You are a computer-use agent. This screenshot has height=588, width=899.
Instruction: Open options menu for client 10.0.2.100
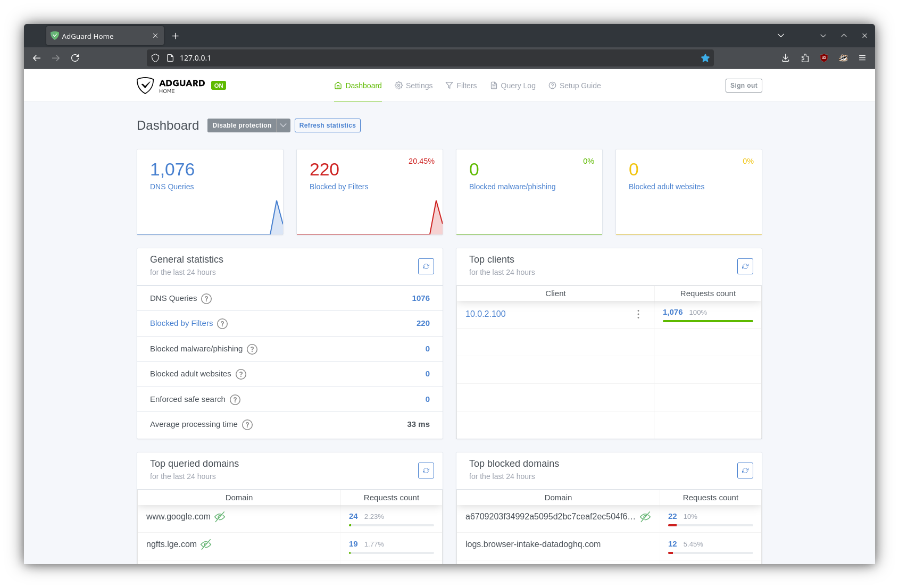(638, 314)
